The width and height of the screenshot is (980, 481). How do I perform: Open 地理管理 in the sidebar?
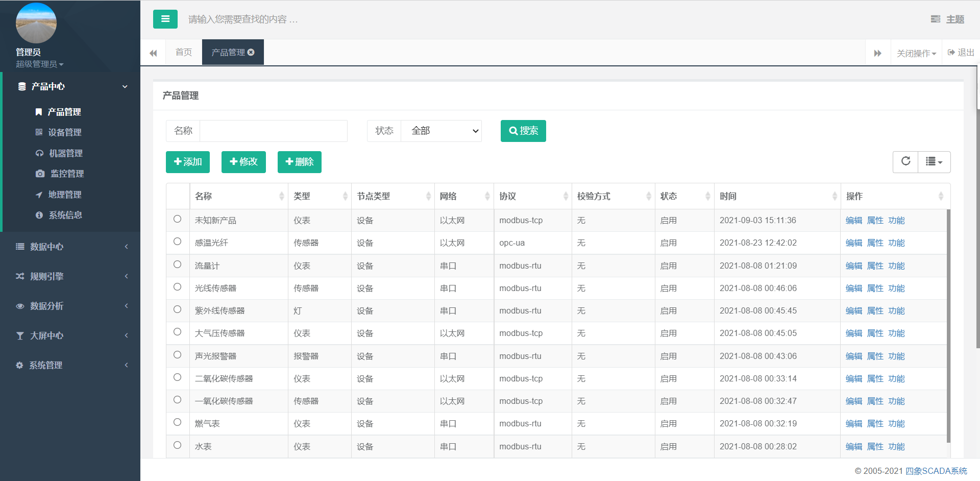click(x=64, y=195)
